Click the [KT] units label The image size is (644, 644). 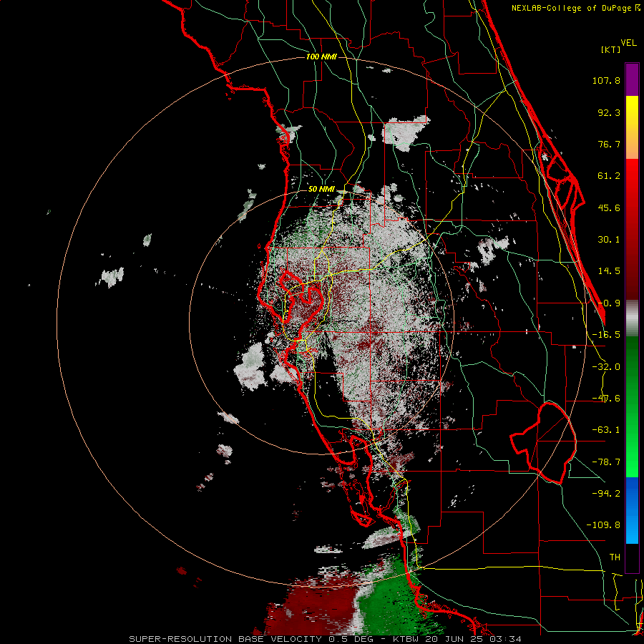click(611, 49)
